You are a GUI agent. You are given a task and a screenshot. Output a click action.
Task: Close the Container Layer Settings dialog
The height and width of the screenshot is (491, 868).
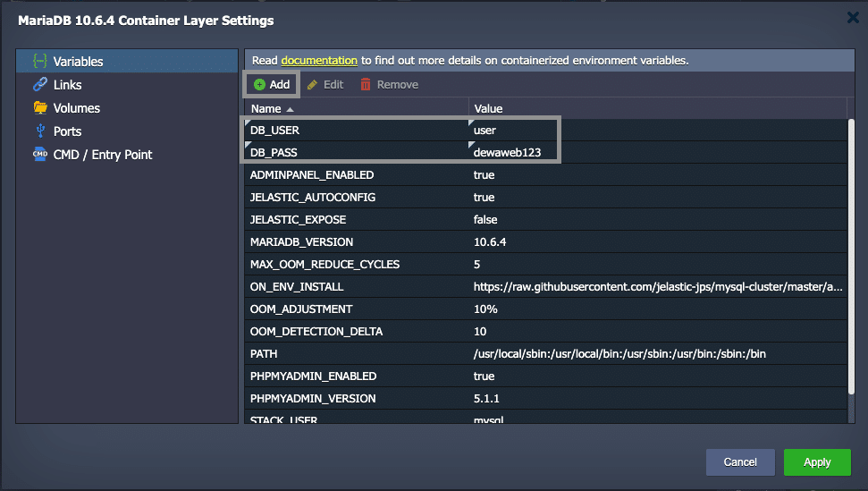[853, 18]
